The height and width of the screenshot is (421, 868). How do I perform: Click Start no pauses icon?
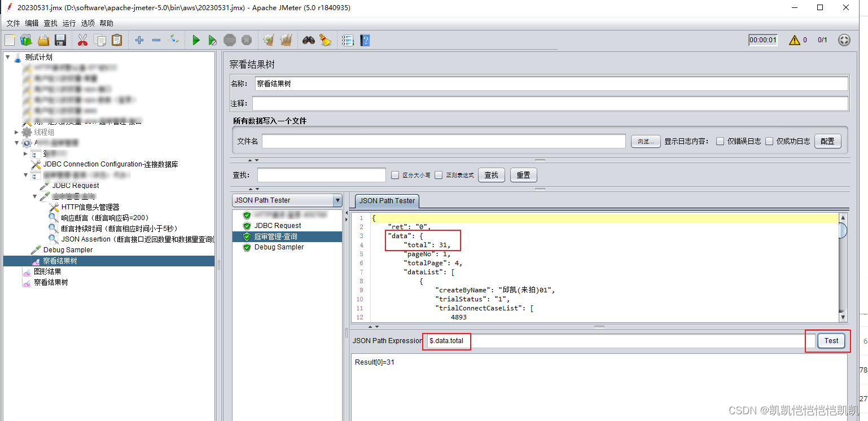click(x=212, y=40)
